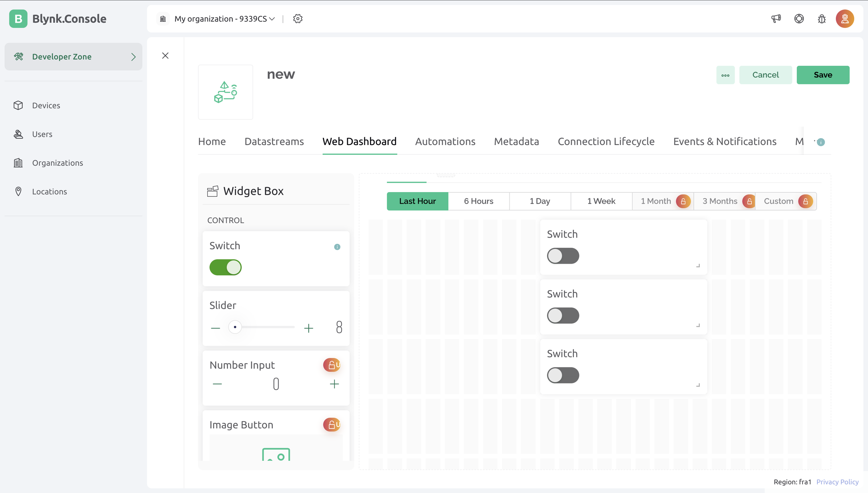The width and height of the screenshot is (868, 493).
Task: Enable the bottom Switch on the dashboard
Action: point(563,375)
